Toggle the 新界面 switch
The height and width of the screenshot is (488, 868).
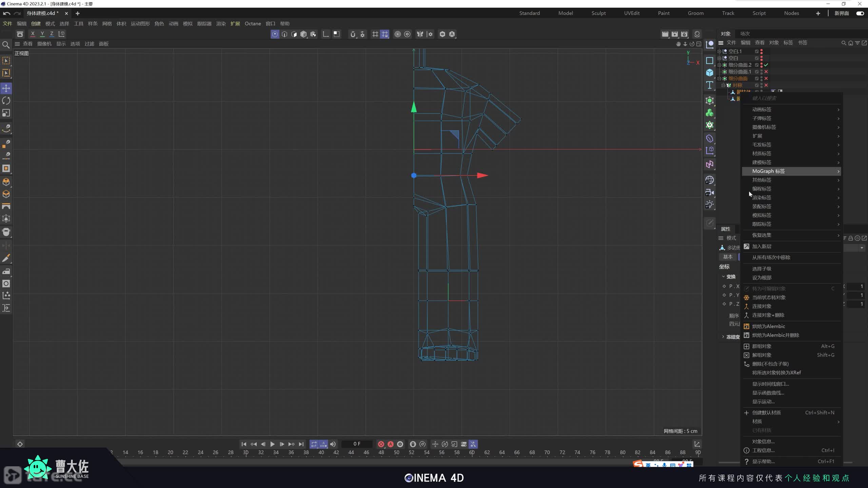click(860, 13)
